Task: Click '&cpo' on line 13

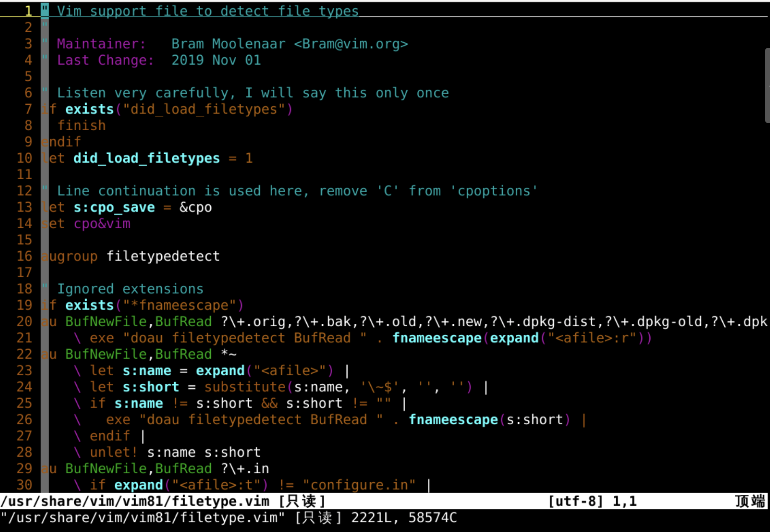Action: (x=196, y=207)
